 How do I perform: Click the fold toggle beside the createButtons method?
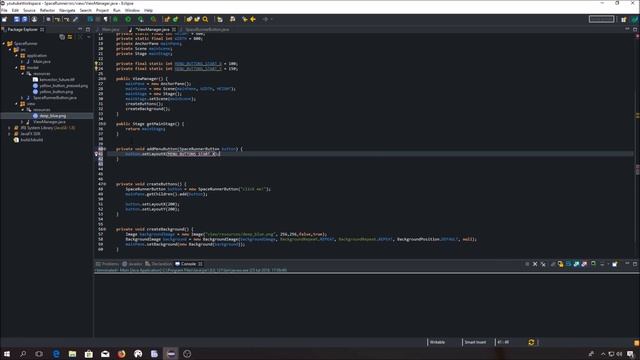point(104,184)
